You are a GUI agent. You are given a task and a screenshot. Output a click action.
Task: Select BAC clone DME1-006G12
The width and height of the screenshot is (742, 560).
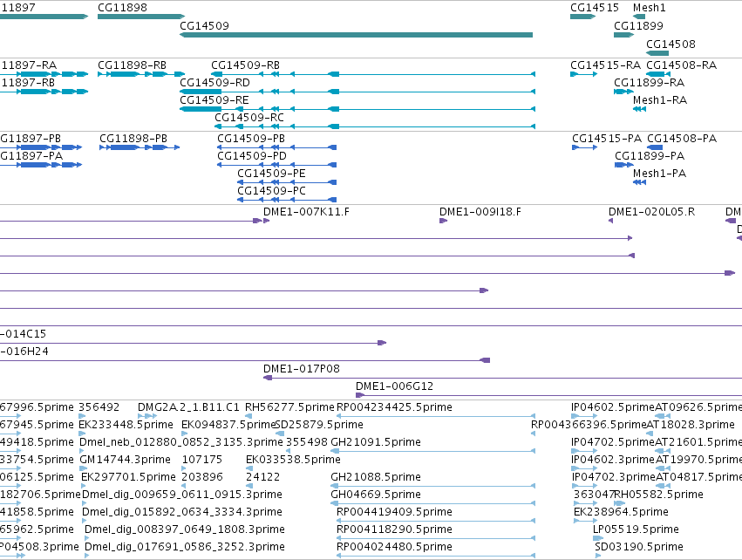point(549,395)
